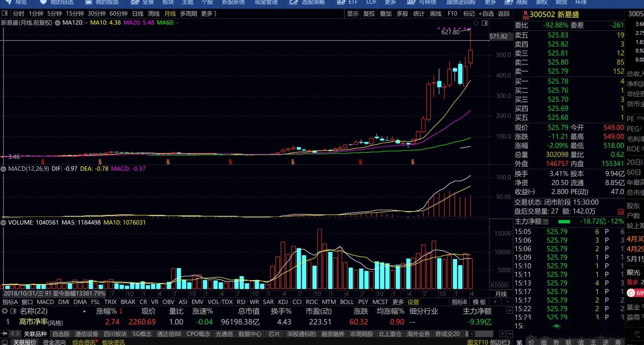Expand the 更多 periods dropdown

tap(208, 14)
